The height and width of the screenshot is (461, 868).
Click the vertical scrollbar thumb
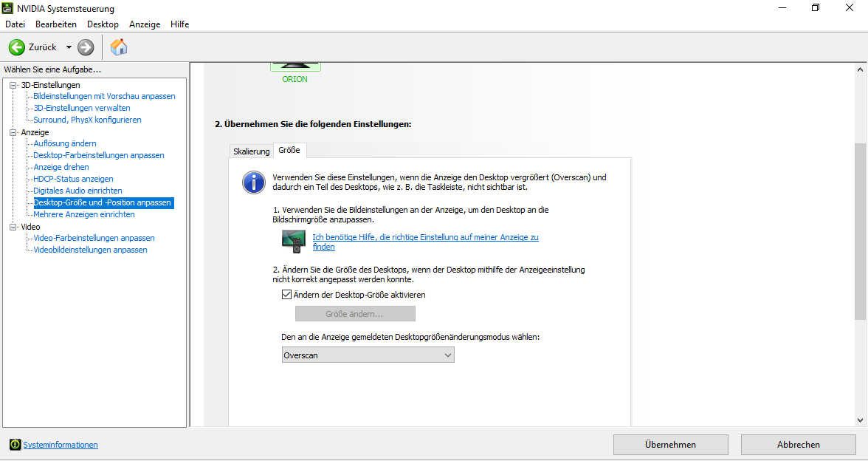tap(860, 231)
